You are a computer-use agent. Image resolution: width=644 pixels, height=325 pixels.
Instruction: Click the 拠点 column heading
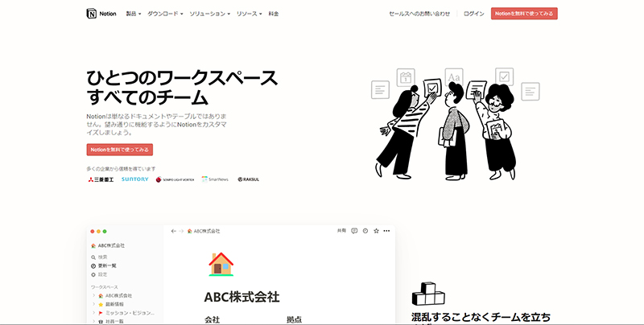294,319
